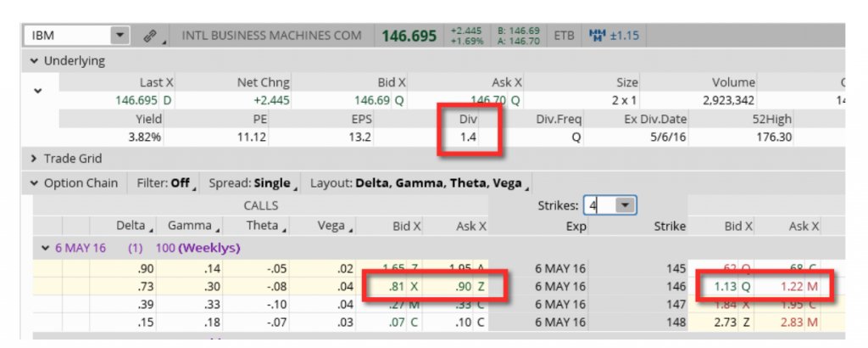Click the 146 call bid .81 X
Viewport: 868px width, 348px height.
[405, 287]
